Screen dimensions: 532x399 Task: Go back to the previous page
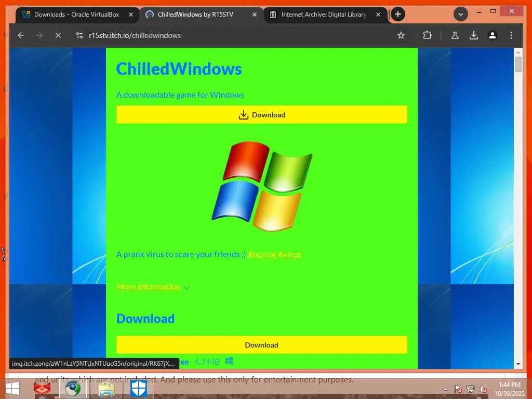21,35
